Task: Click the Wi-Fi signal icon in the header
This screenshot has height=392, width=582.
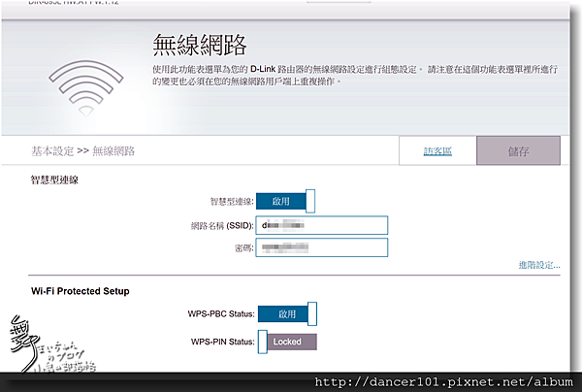Action: (x=85, y=88)
